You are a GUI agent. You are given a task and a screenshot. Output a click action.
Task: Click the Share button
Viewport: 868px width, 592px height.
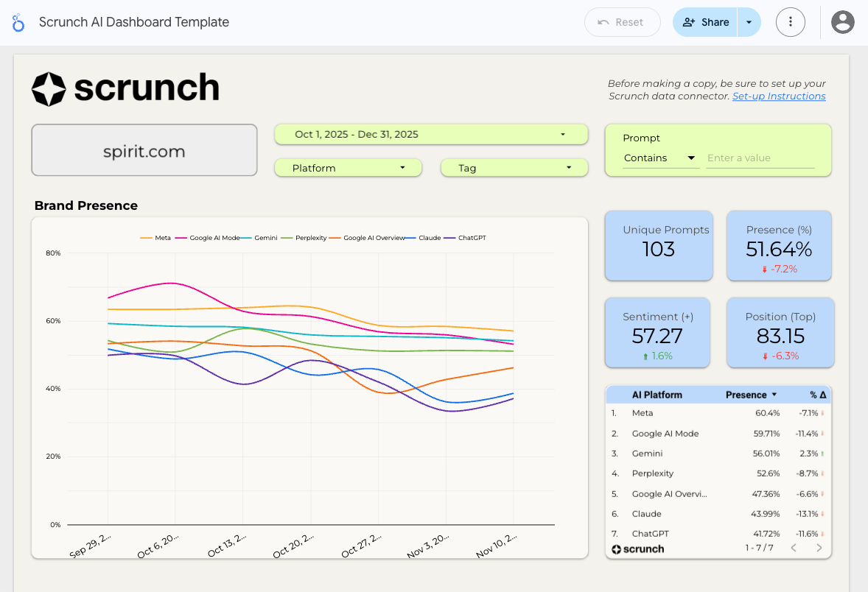click(705, 22)
